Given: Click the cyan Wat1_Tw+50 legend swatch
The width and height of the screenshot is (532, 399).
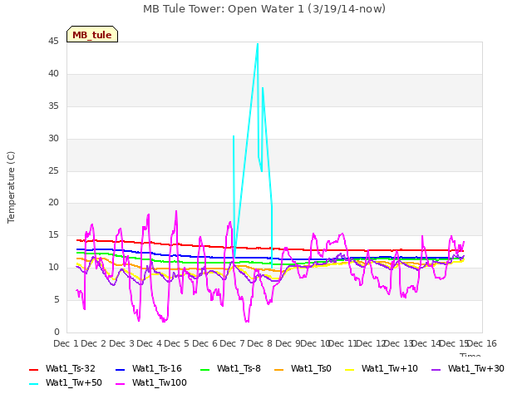Looking at the screenshot, I should tap(33, 384).
